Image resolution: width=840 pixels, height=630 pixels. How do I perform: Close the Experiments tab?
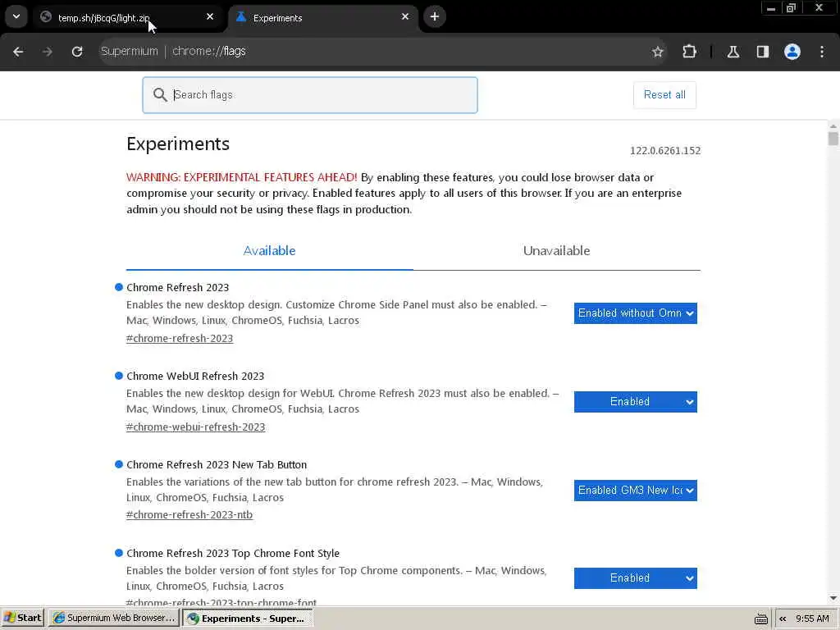coord(405,17)
